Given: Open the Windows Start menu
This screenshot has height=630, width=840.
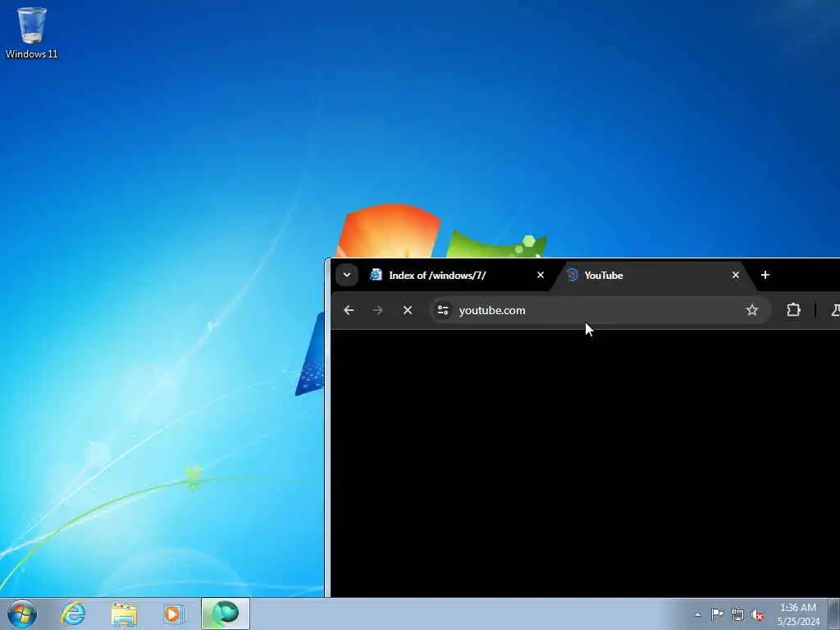Looking at the screenshot, I should coord(22,614).
